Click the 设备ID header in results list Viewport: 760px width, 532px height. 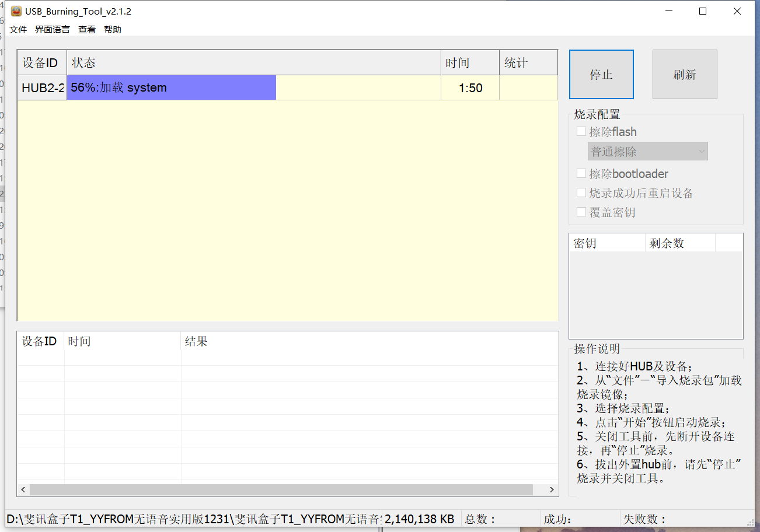[x=40, y=341]
